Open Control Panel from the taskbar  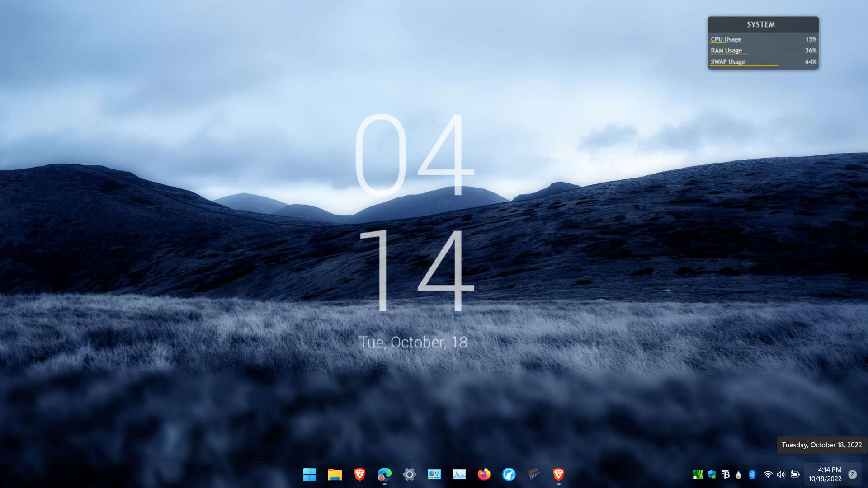point(434,474)
